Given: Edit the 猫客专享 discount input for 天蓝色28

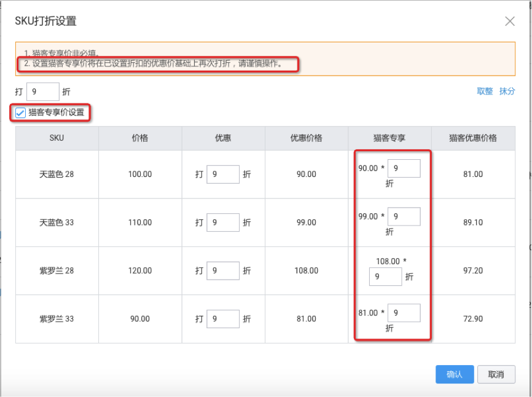Looking at the screenshot, I should tap(404, 167).
